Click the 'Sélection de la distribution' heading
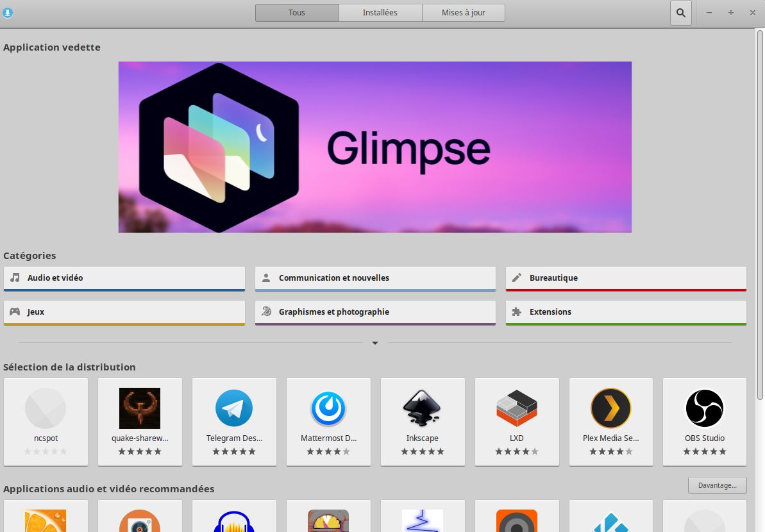765x532 pixels. point(69,367)
